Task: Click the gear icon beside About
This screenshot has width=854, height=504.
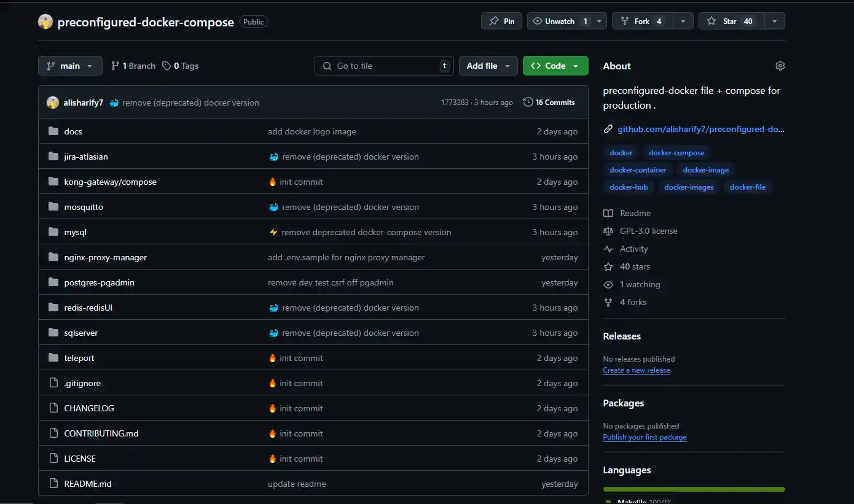Action: tap(780, 66)
